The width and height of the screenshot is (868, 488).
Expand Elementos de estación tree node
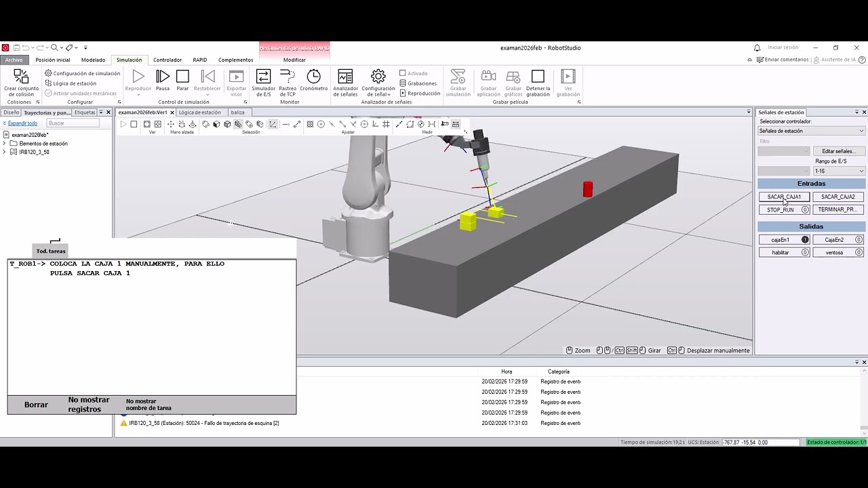pyautogui.click(x=4, y=144)
